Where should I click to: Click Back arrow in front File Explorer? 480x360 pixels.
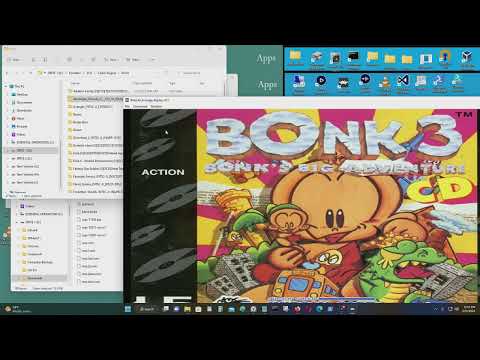click(x=7, y=73)
